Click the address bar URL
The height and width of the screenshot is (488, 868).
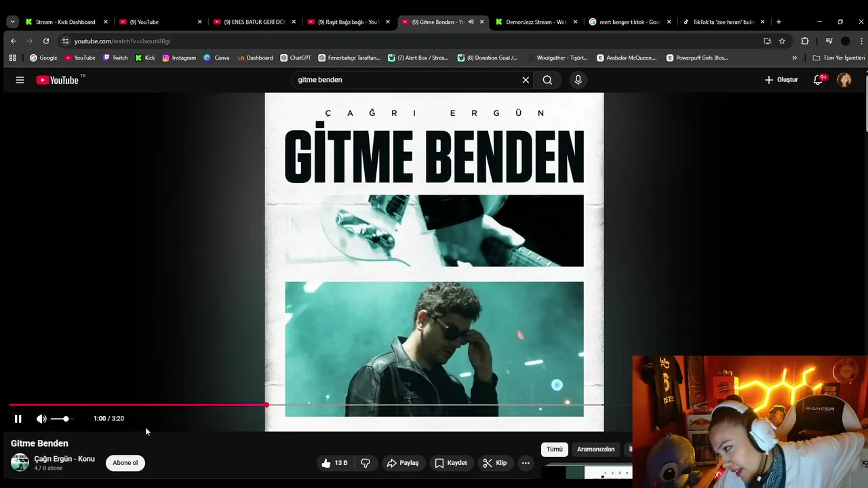click(x=122, y=41)
